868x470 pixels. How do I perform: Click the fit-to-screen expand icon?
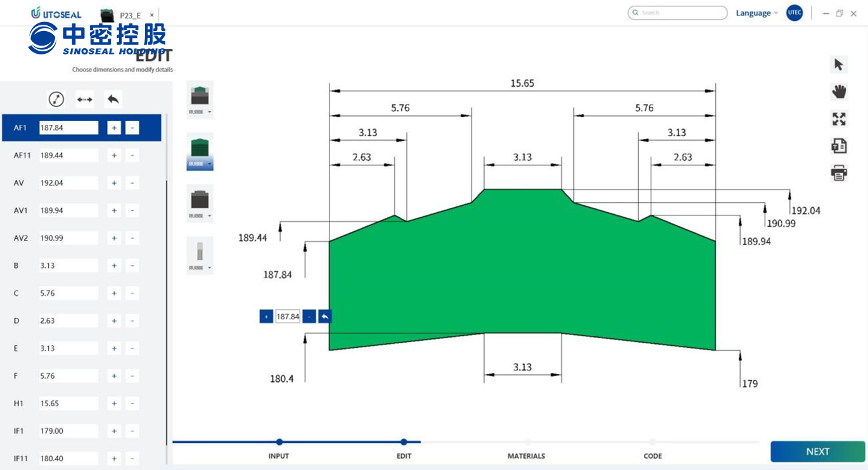pos(839,119)
